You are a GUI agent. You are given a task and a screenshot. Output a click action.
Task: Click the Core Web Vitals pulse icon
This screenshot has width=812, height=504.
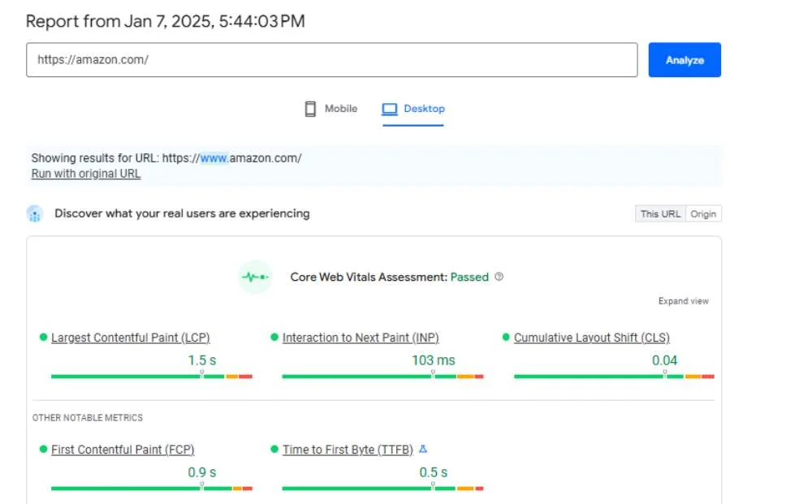tap(255, 277)
